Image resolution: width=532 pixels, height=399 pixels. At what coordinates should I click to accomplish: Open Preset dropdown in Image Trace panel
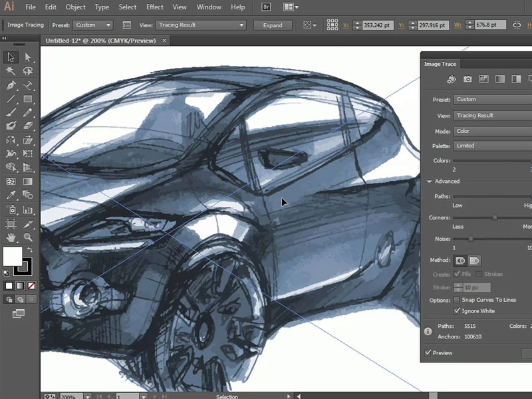(x=493, y=99)
